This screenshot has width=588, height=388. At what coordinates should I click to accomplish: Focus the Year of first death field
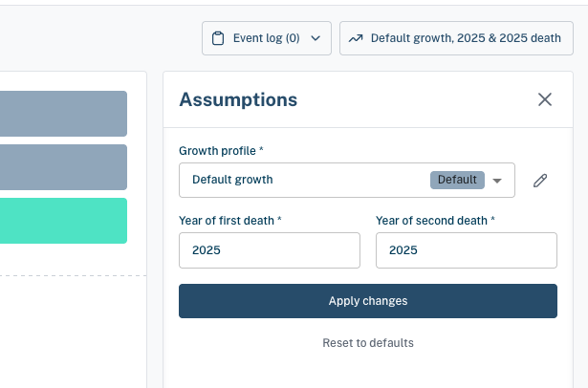click(x=270, y=250)
